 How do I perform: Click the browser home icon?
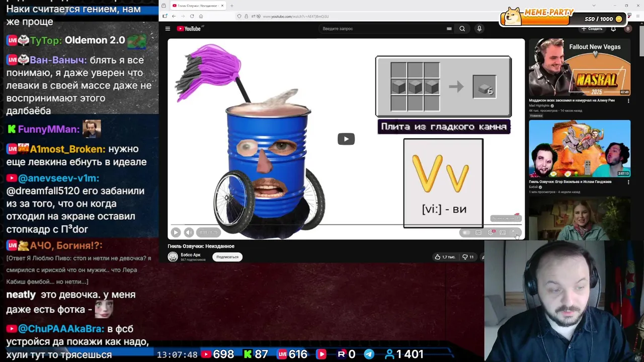201,16
